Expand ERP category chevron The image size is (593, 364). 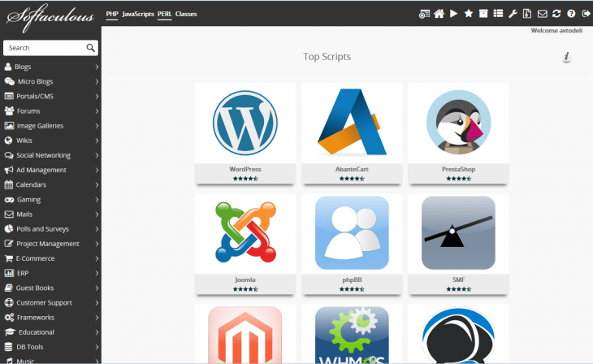[97, 274]
